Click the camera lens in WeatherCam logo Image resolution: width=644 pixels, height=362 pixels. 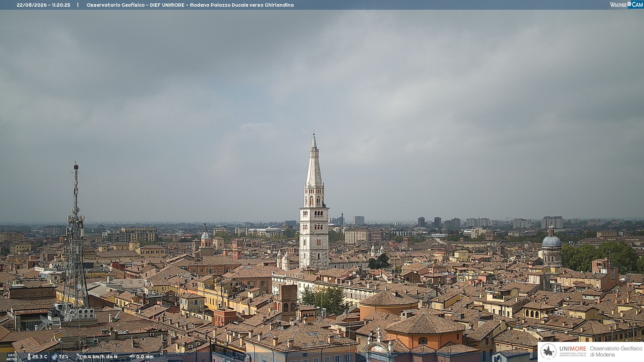[629, 4]
